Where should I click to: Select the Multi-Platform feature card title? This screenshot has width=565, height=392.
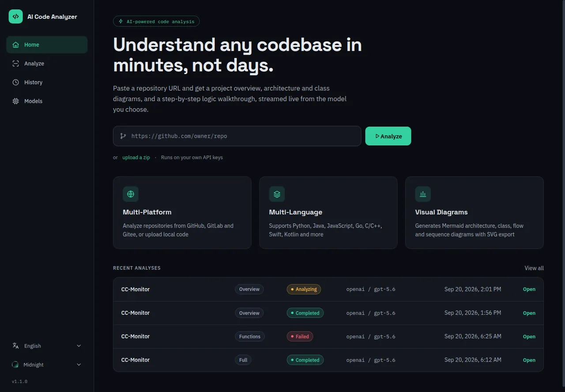tap(147, 212)
